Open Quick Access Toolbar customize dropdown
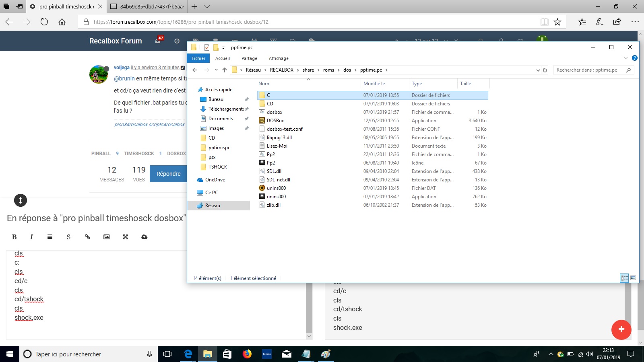This screenshot has height=362, width=644. click(223, 48)
